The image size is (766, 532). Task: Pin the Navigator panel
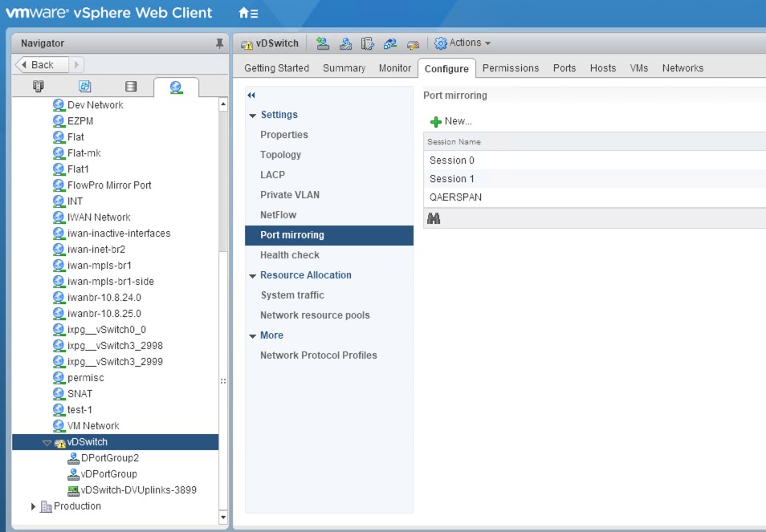click(219, 44)
